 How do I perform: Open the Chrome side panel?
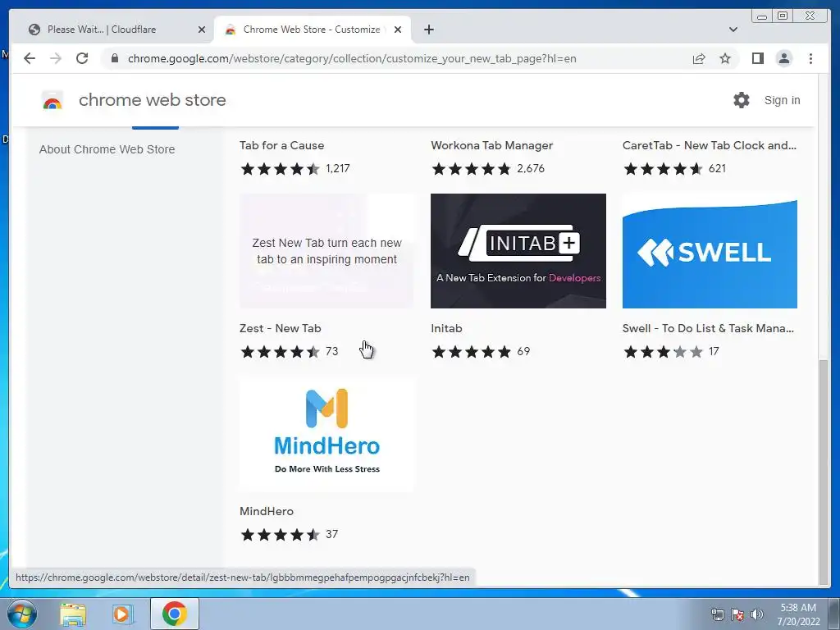click(757, 58)
